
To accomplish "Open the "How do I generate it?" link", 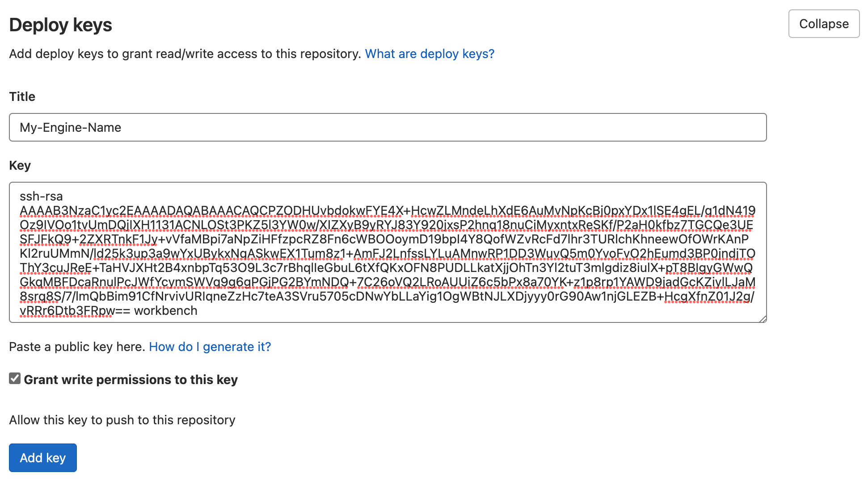I will tap(210, 347).
